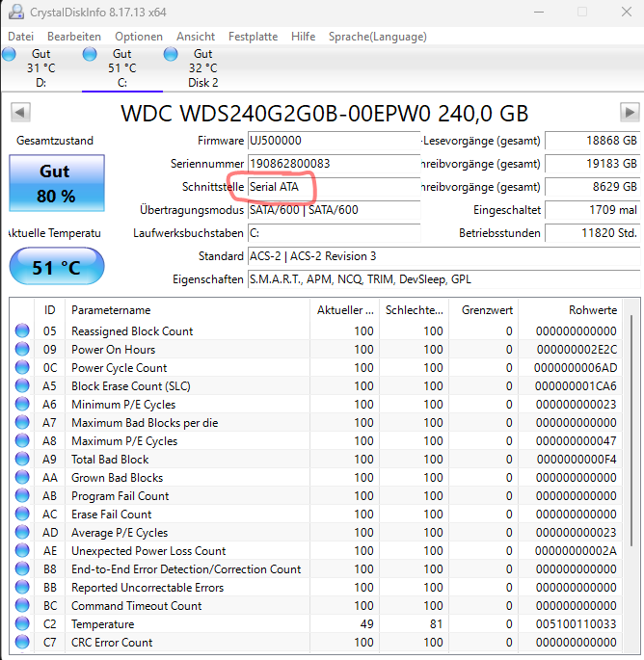Go to previous disk with left arrow

20,113
